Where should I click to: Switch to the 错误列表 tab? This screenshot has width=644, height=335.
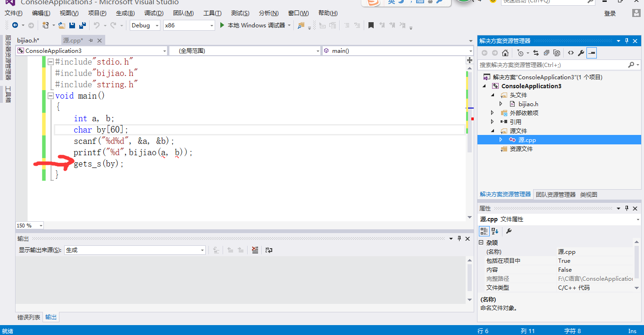click(x=29, y=317)
